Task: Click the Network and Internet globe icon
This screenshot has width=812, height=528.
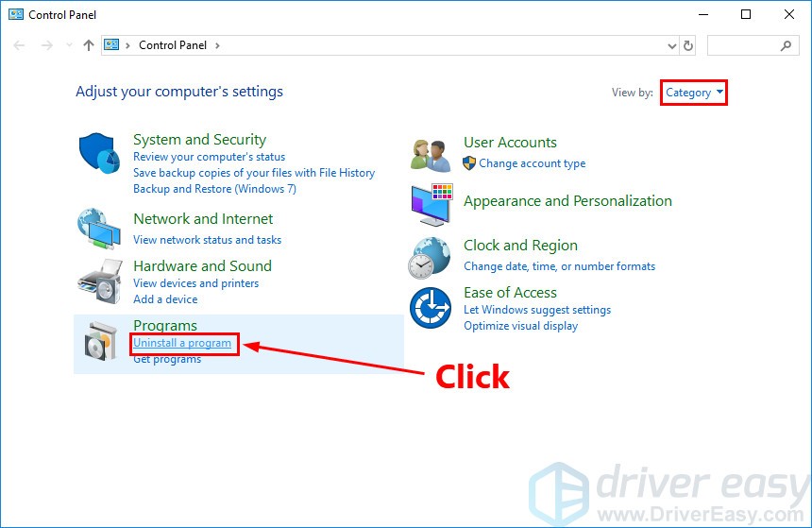Action: pyautogui.click(x=99, y=229)
